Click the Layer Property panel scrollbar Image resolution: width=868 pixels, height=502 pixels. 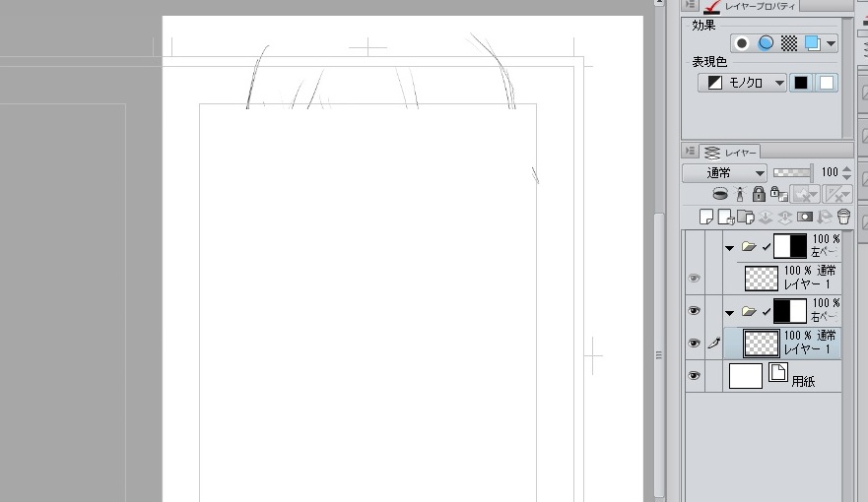(847, 78)
